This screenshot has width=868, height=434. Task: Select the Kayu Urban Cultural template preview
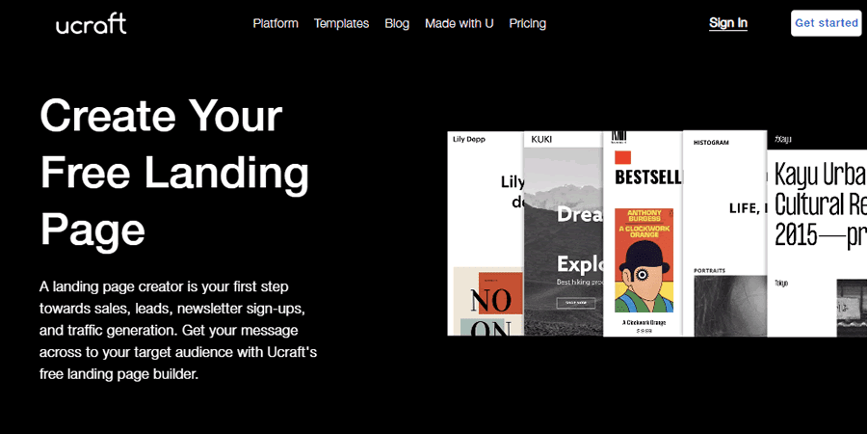[x=817, y=235]
